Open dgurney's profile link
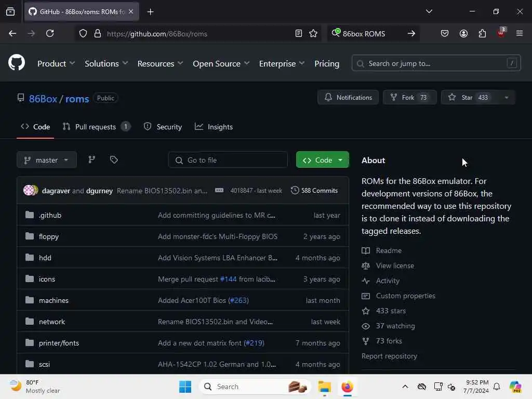 point(99,191)
